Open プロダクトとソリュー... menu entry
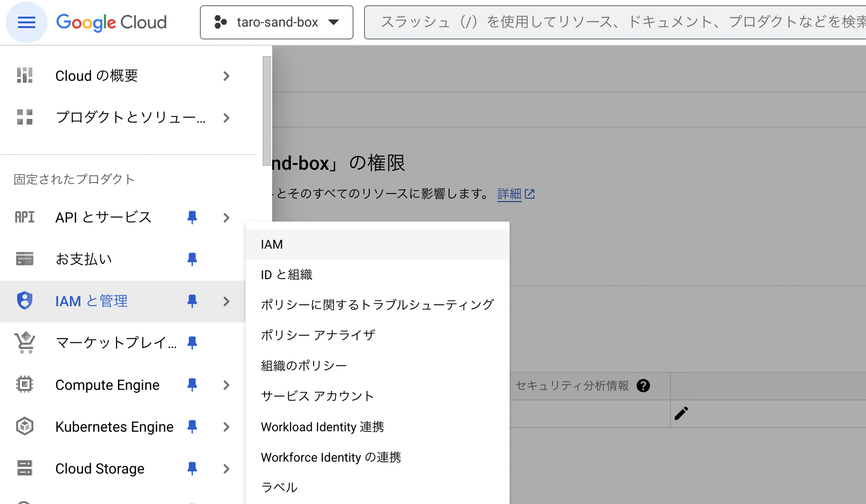 pyautogui.click(x=130, y=117)
